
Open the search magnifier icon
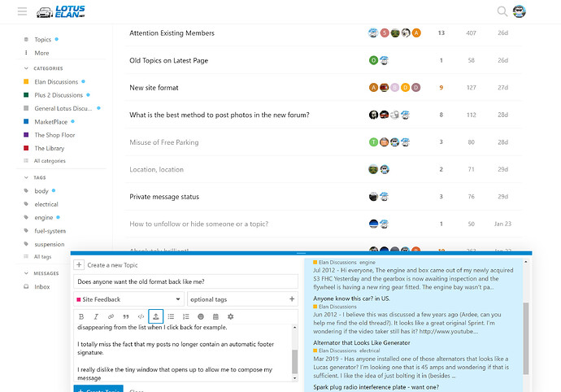502,11
